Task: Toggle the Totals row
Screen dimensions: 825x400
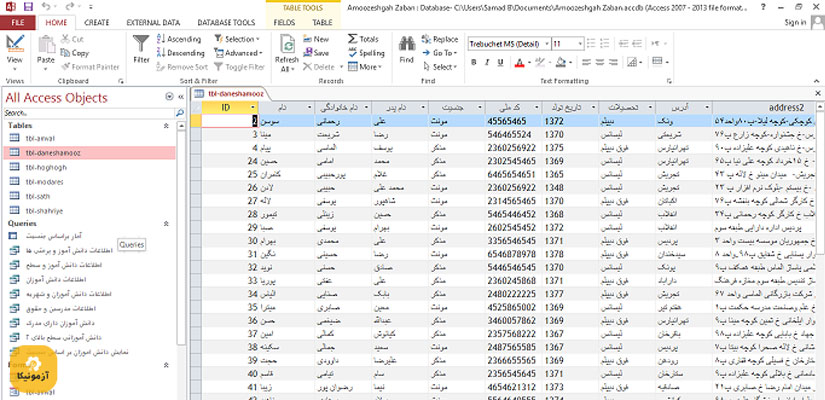Action: click(363, 39)
